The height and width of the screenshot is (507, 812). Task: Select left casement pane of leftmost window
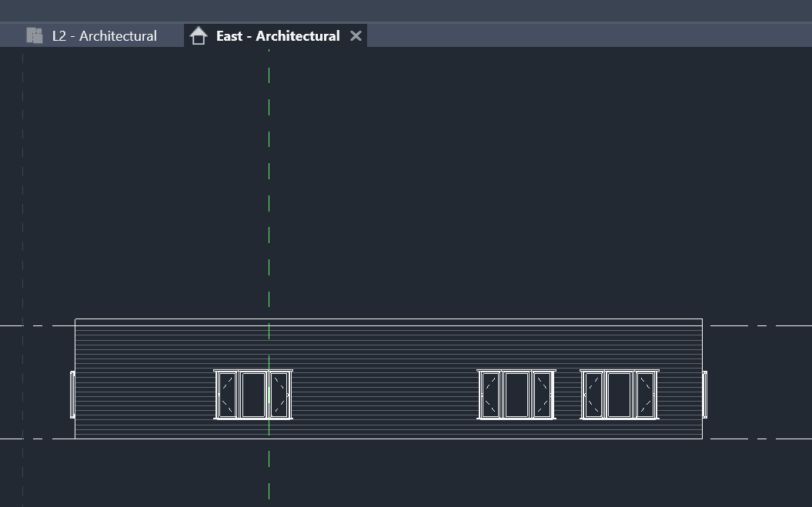pos(227,395)
